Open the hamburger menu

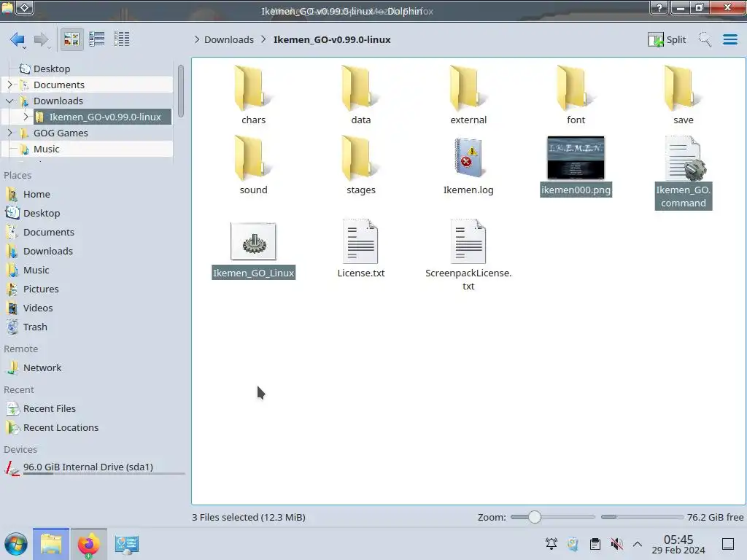(x=729, y=39)
